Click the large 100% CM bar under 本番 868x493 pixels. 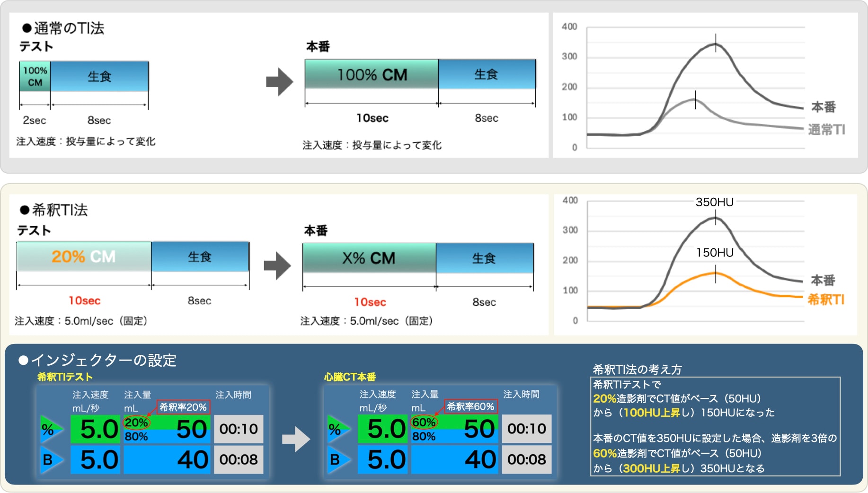(372, 74)
